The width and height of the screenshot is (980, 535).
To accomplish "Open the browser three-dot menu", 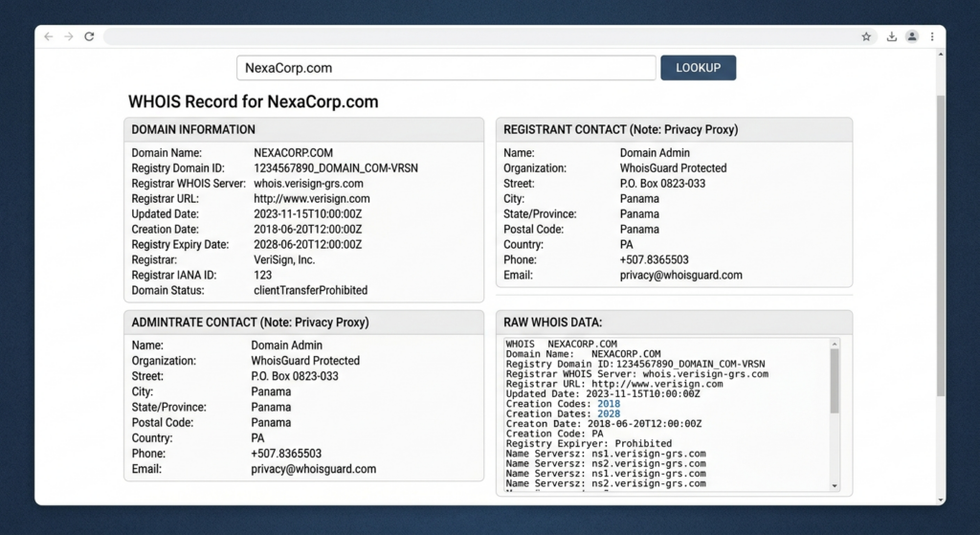I will (932, 37).
